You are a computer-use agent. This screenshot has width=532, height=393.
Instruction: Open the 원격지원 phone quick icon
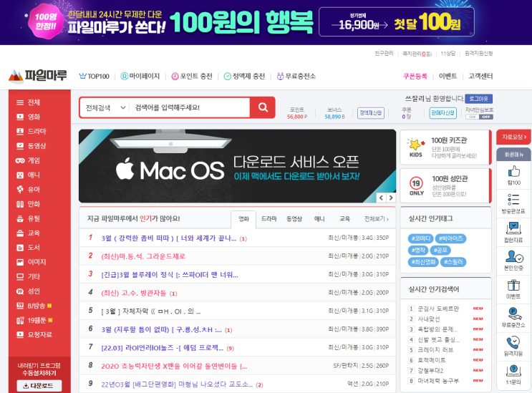[x=513, y=346]
